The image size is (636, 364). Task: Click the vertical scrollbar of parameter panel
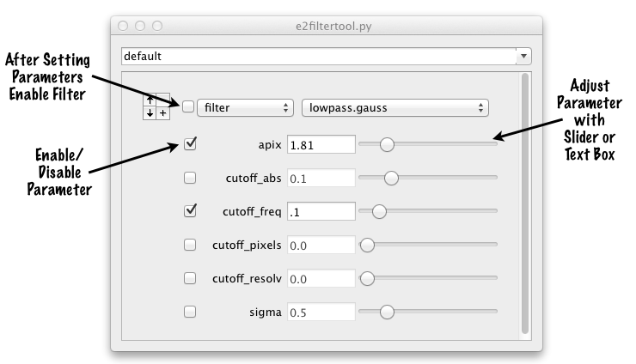point(523,206)
